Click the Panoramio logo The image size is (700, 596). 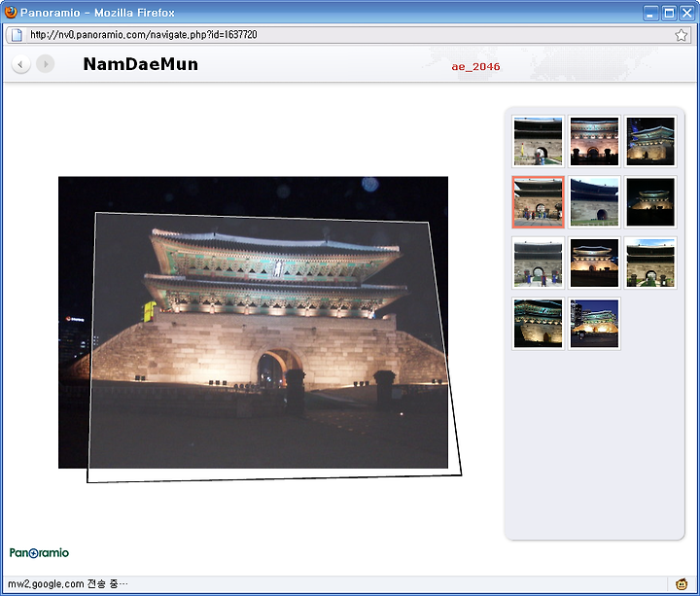(39, 553)
